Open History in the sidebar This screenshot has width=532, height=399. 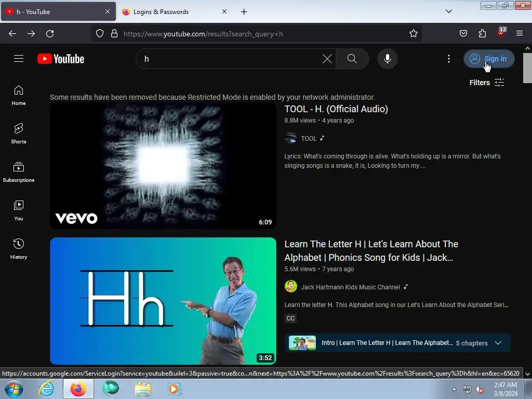click(x=19, y=249)
